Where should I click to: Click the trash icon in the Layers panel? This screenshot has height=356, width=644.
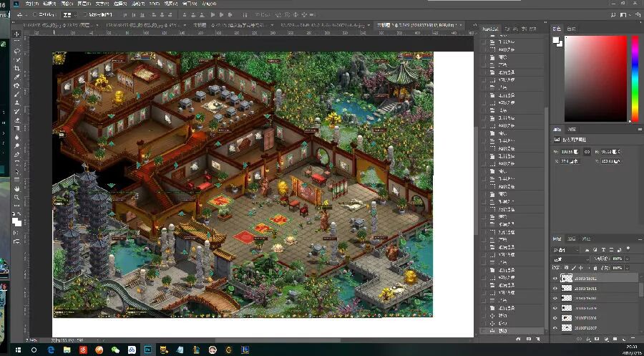click(x=633, y=339)
